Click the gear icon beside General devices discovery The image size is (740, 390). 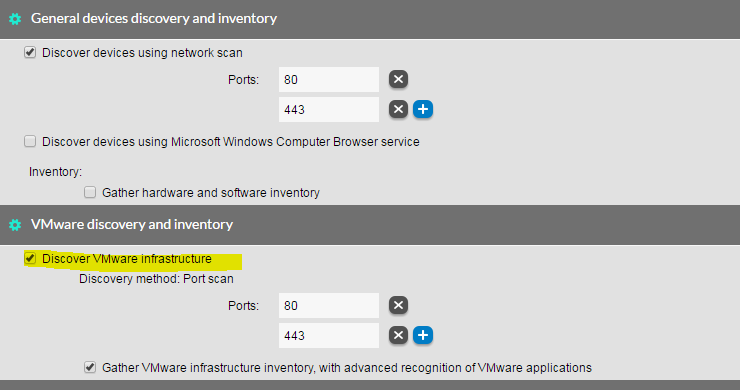pos(15,19)
